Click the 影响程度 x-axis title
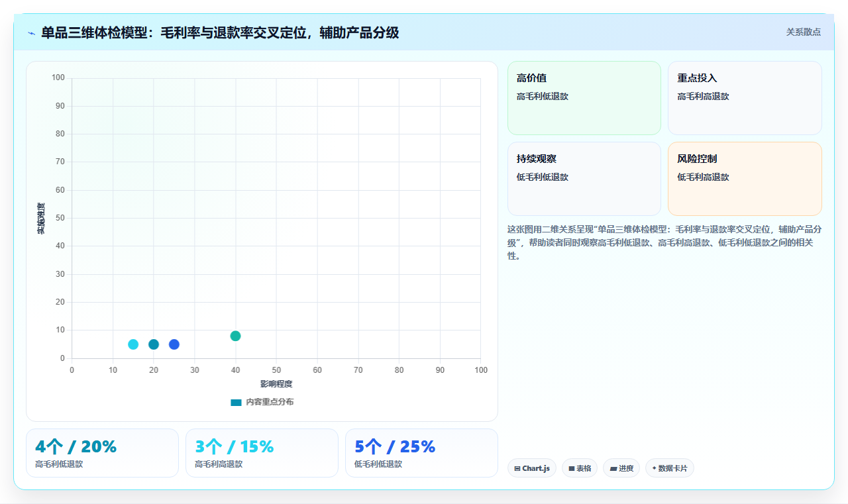The image size is (848, 504). point(276,384)
